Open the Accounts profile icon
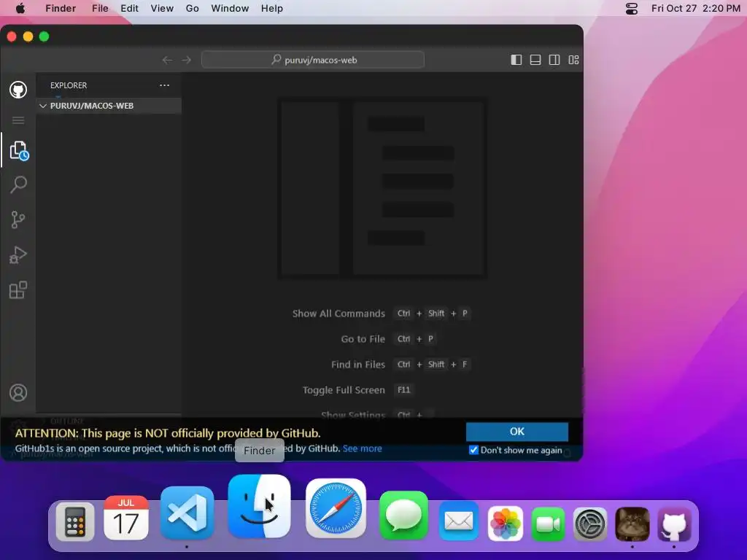Viewport: 747px width, 560px height. (x=18, y=393)
